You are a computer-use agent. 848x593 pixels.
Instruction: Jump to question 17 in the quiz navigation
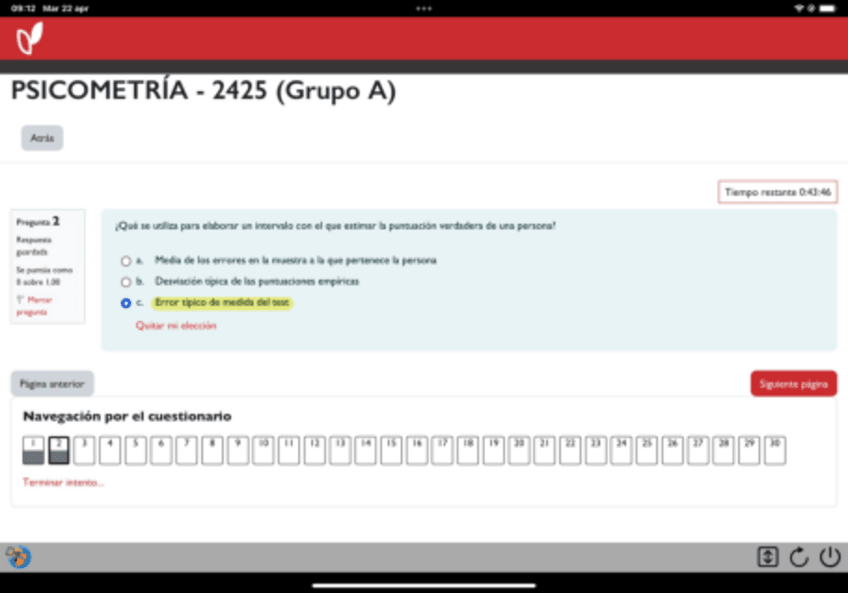point(442,450)
